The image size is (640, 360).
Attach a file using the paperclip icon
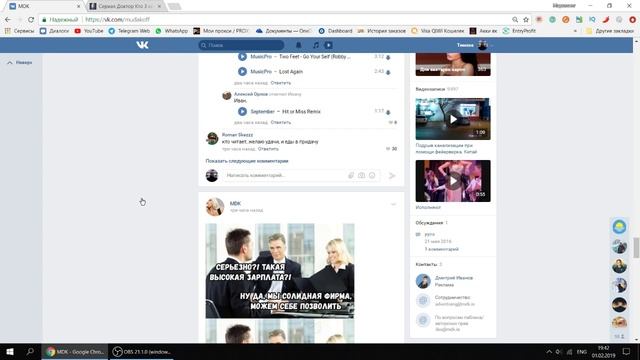pyautogui.click(x=351, y=176)
